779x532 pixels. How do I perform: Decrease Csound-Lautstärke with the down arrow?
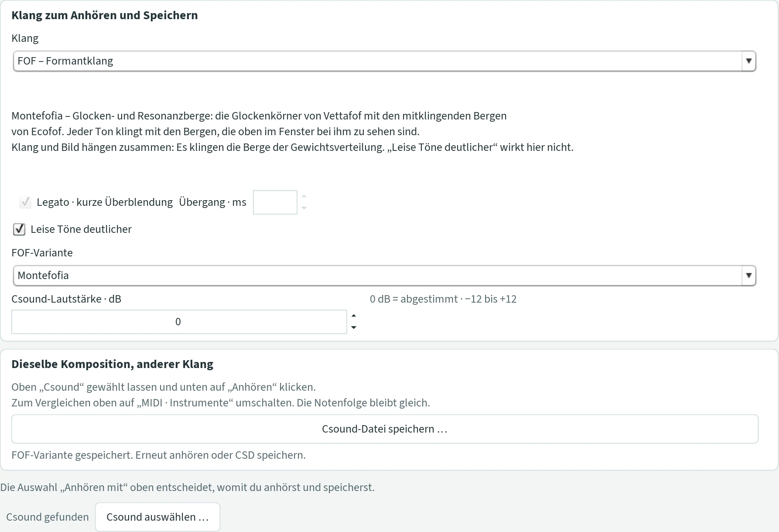(x=354, y=327)
